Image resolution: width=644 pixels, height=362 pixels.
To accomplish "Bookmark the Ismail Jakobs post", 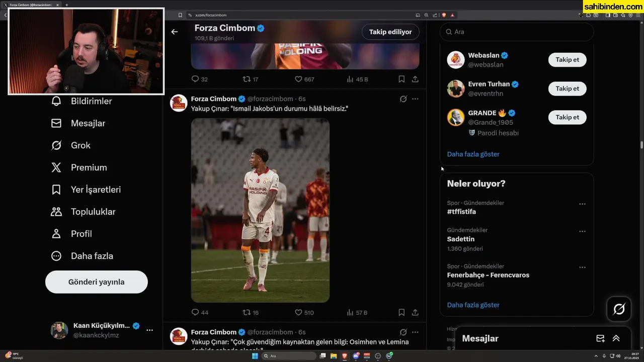I will [x=401, y=312].
